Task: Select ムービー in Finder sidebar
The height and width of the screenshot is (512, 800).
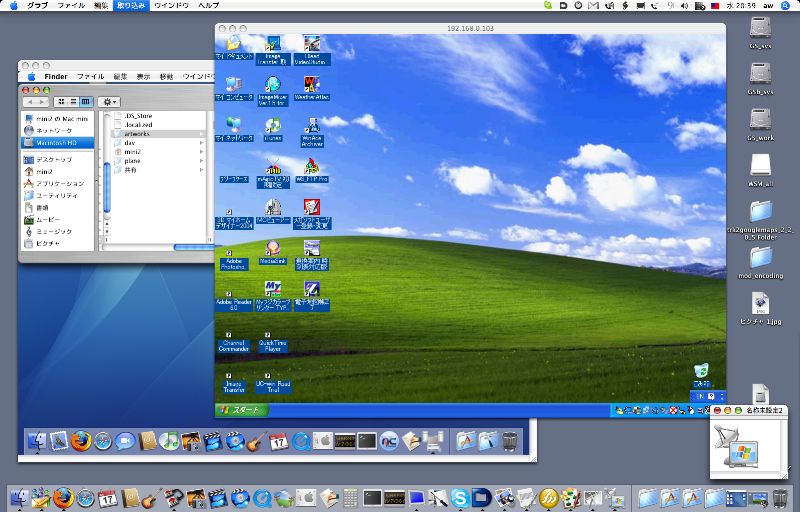Action: (58, 219)
